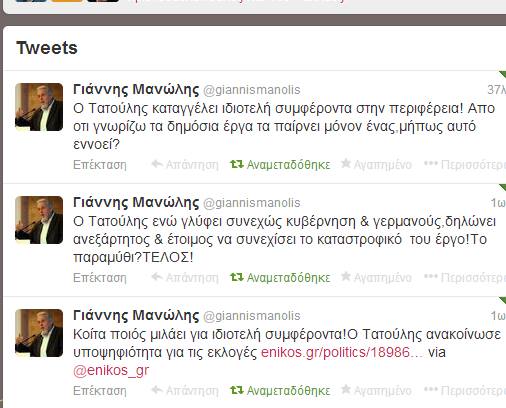The image size is (506, 408).
Task: Open the three-dots more icon on first tweet
Action: [430, 164]
